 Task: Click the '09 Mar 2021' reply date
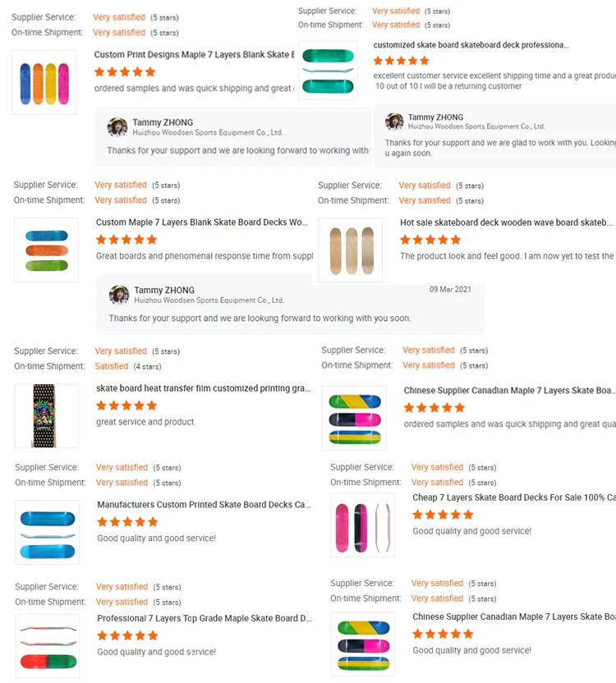tap(450, 289)
